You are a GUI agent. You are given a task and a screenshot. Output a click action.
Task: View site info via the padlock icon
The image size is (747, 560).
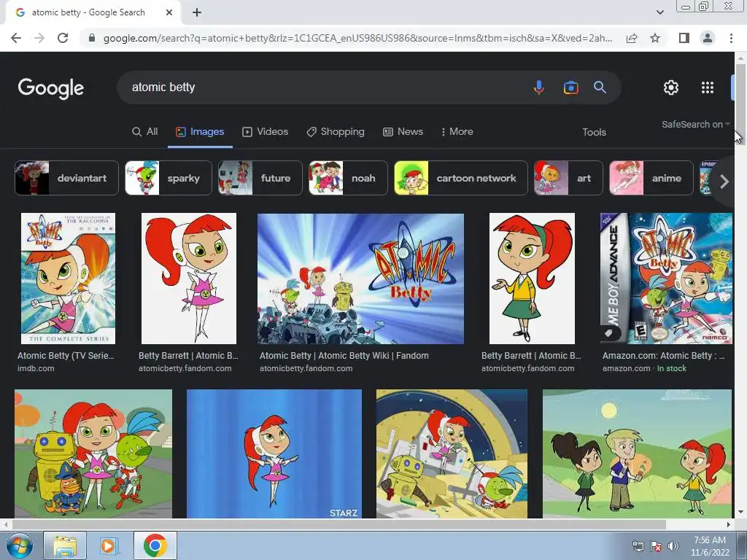[x=92, y=38]
